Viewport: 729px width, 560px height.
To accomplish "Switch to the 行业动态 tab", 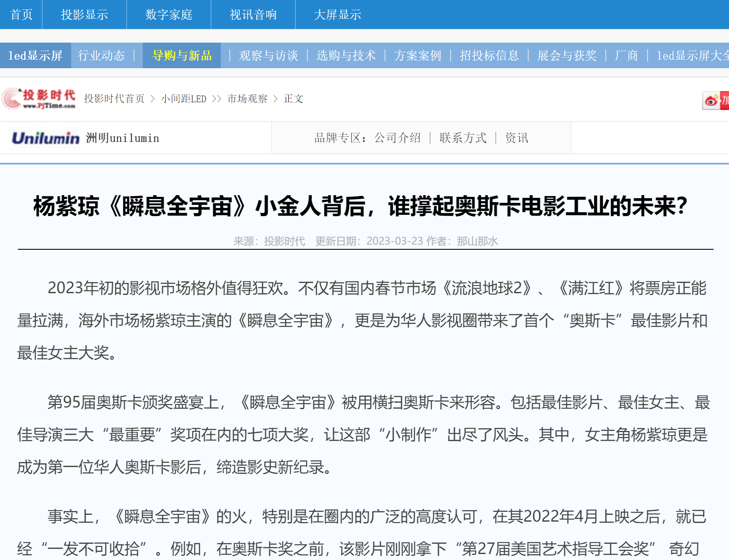I will coord(101,55).
